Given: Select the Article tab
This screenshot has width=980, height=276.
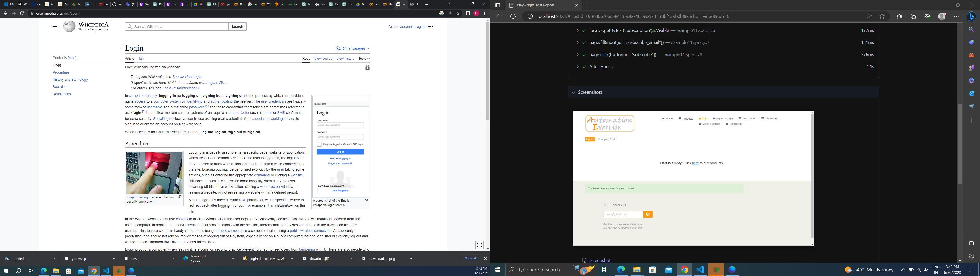Looking at the screenshot, I should point(129,58).
